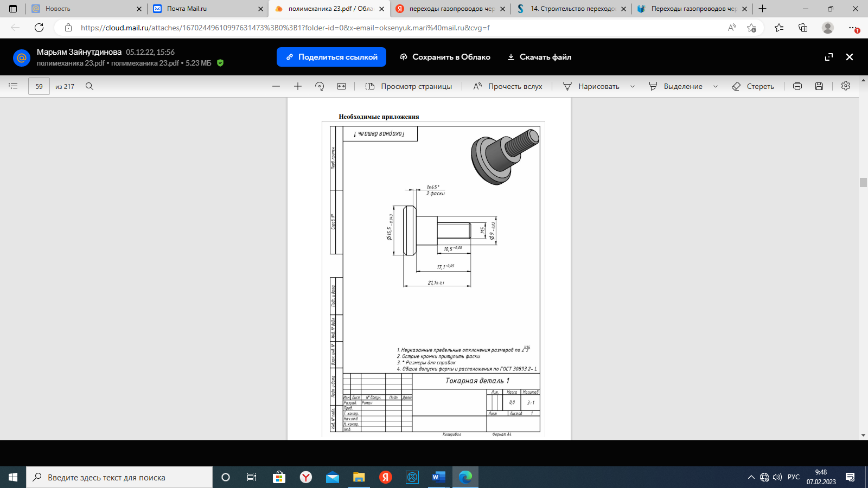Open the PDF search magnifier
Image resolution: width=868 pixels, height=488 pixels.
coord(90,86)
